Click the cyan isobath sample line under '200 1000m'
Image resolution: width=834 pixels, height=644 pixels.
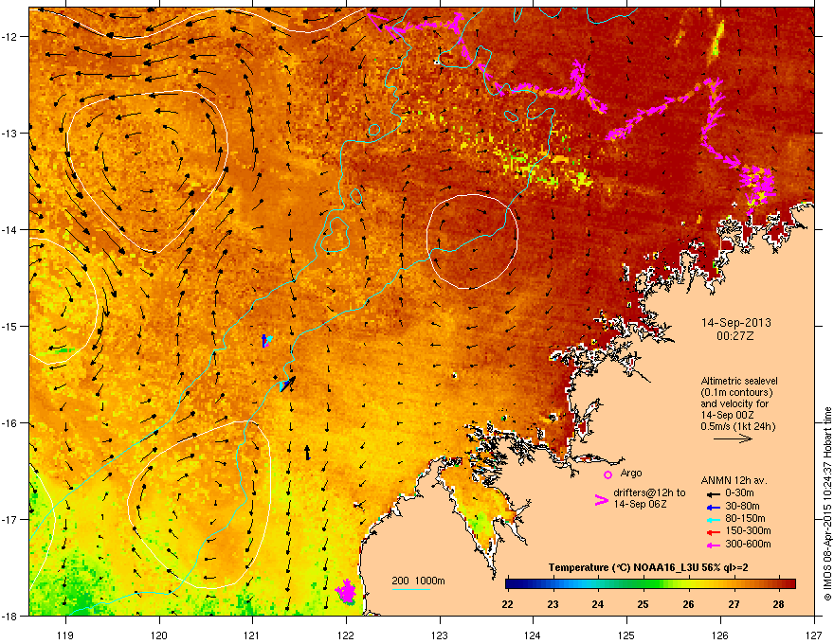click(x=411, y=589)
